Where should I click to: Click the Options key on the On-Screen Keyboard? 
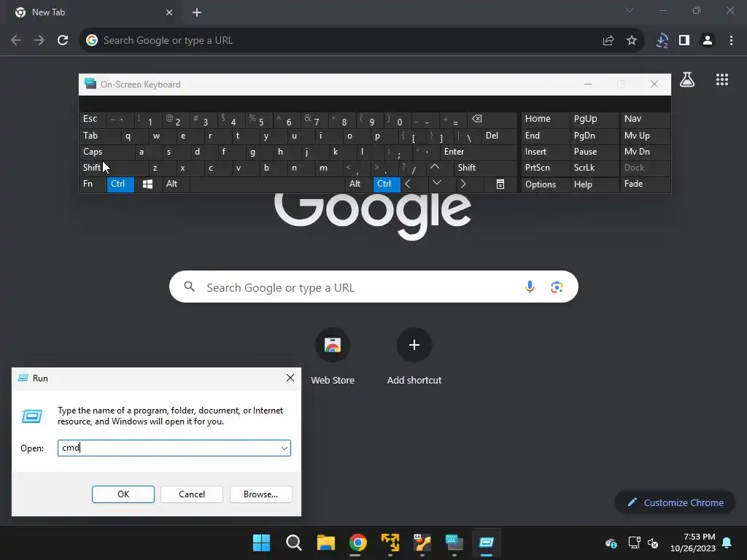[x=545, y=184]
